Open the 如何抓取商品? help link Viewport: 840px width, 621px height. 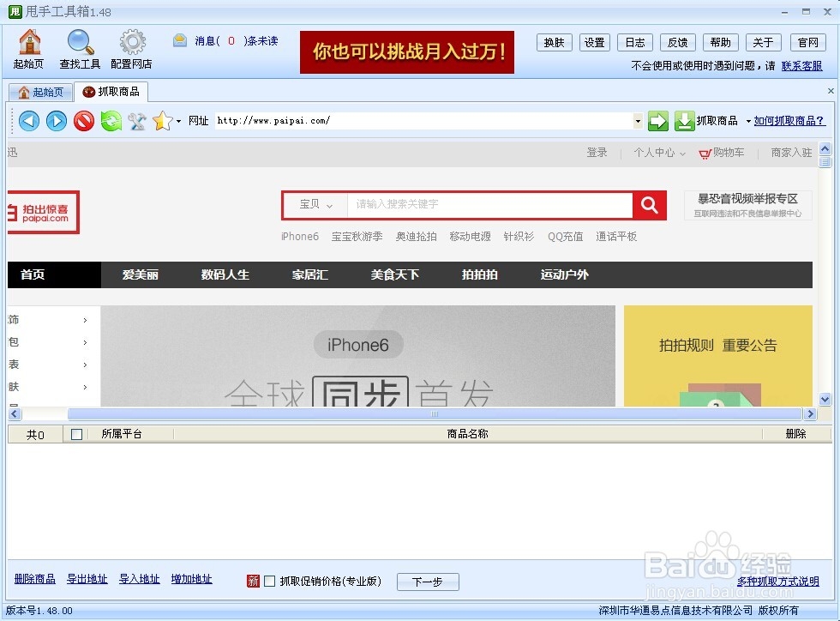789,121
